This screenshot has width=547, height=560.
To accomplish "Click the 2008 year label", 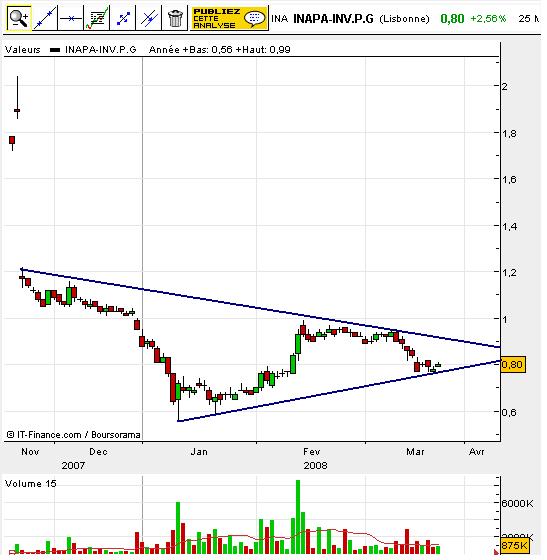I will pos(315,465).
